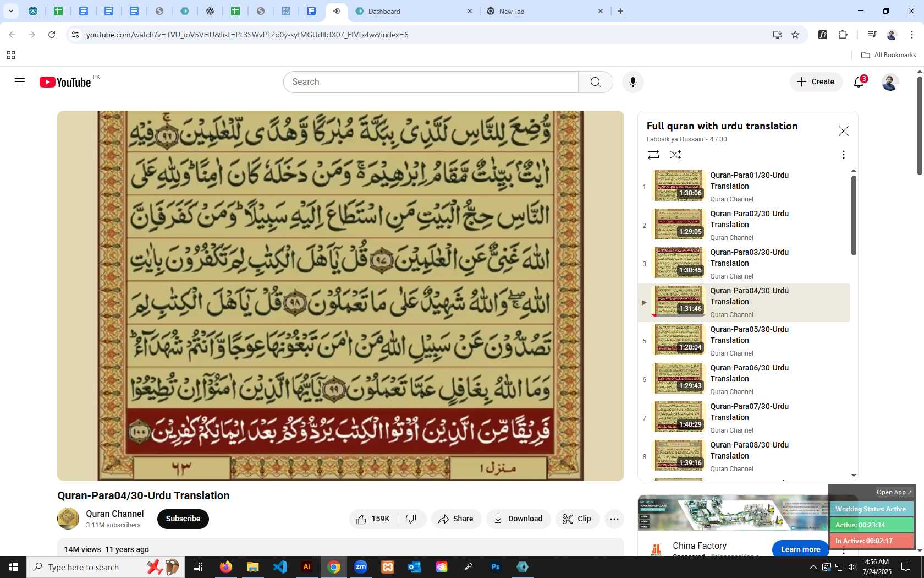Toggle loop playlist
The width and height of the screenshot is (924, 578).
pos(653,155)
